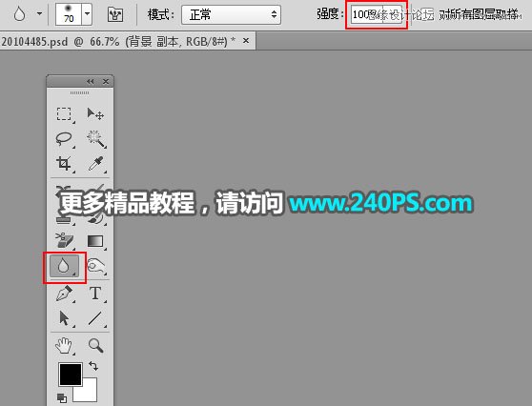The width and height of the screenshot is (532, 406).
Task: Close the 20104485.psd document tab
Action: pyautogui.click(x=246, y=41)
